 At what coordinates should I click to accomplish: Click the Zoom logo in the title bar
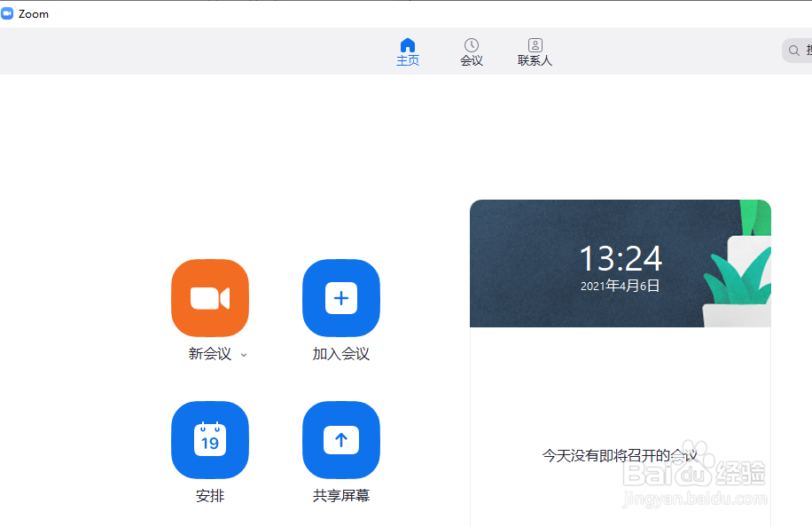coord(12,12)
